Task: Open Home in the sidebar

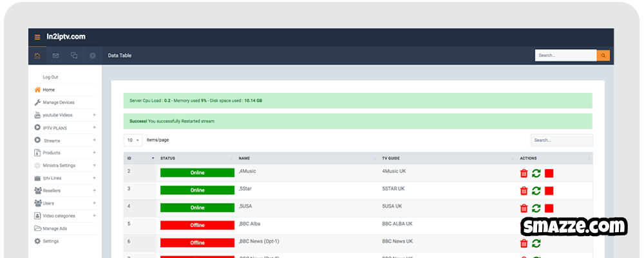Action: pyautogui.click(x=48, y=90)
